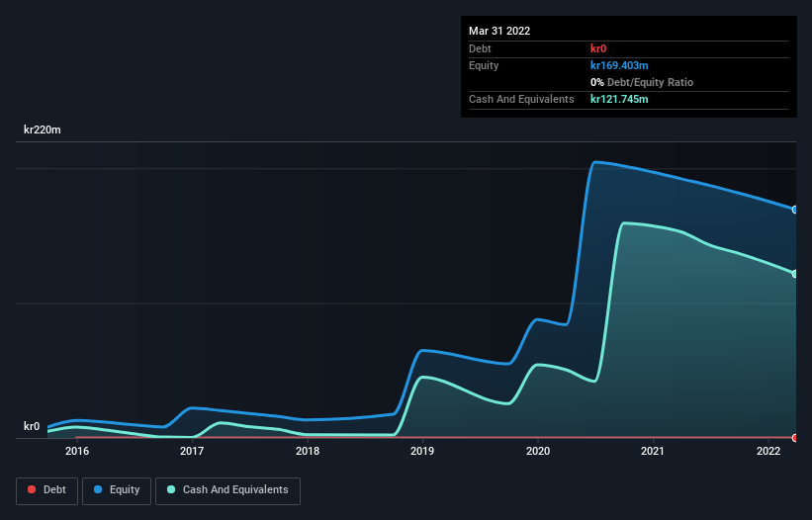The width and height of the screenshot is (812, 520).
Task: Click the kr121.745m Cash value
Action: click(x=619, y=99)
